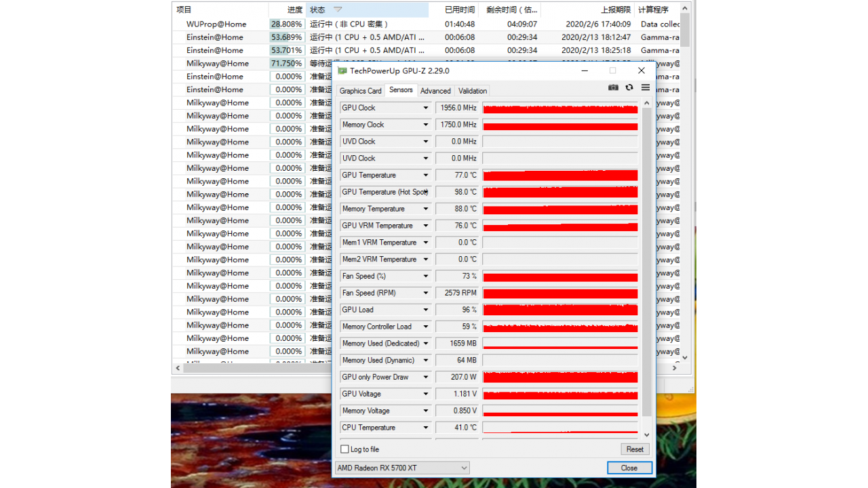Image resolution: width=868 pixels, height=488 pixels.
Task: Click the Fan Speed 2579 RPM value
Action: click(x=456, y=293)
